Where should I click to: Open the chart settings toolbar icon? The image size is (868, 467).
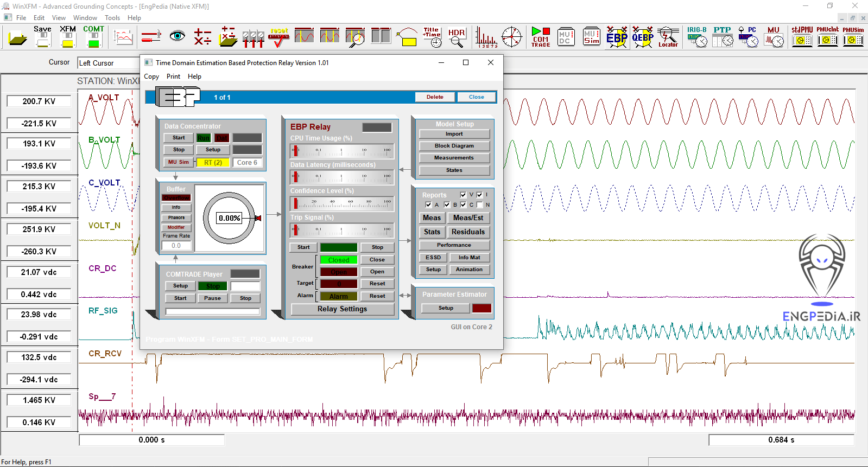tap(123, 37)
